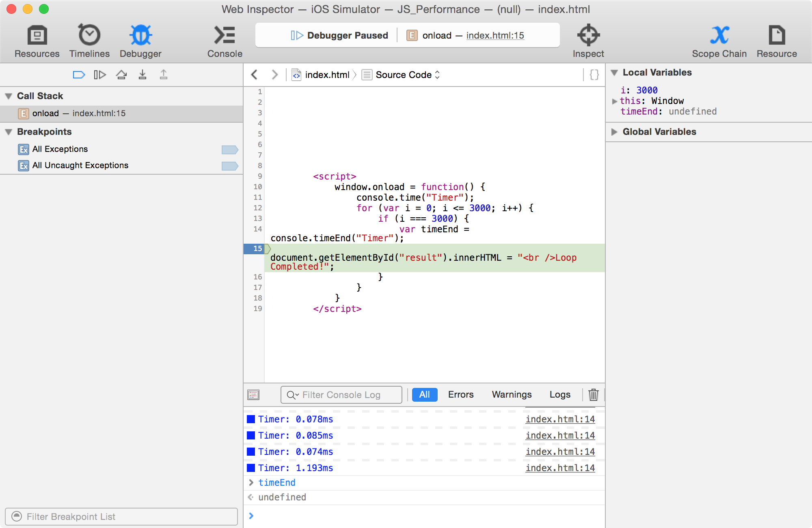Expand the this: Window object
The image size is (812, 528).
[615, 101]
